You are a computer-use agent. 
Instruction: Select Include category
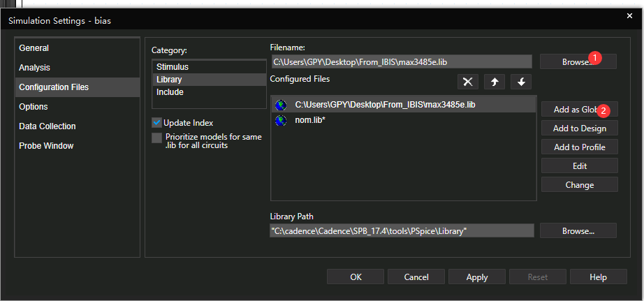click(x=170, y=92)
